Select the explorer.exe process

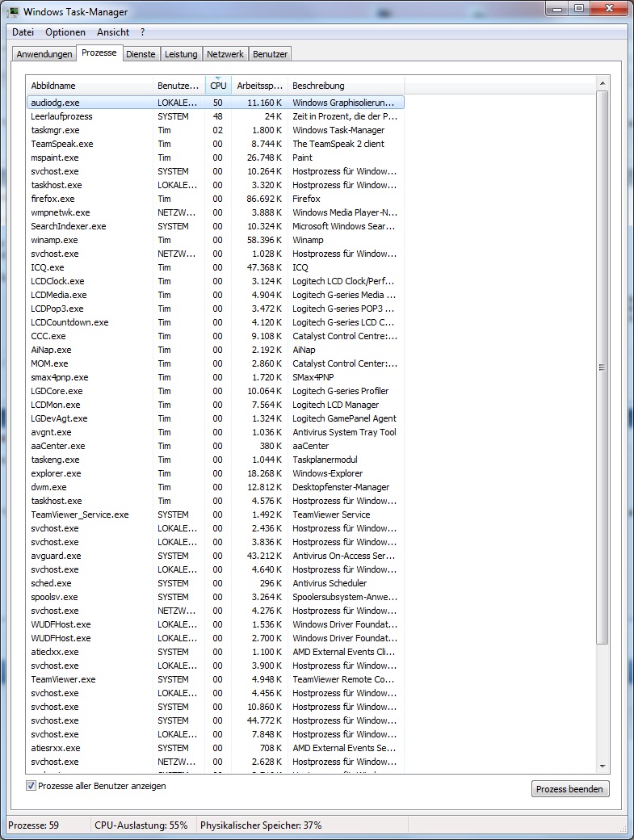(x=216, y=473)
